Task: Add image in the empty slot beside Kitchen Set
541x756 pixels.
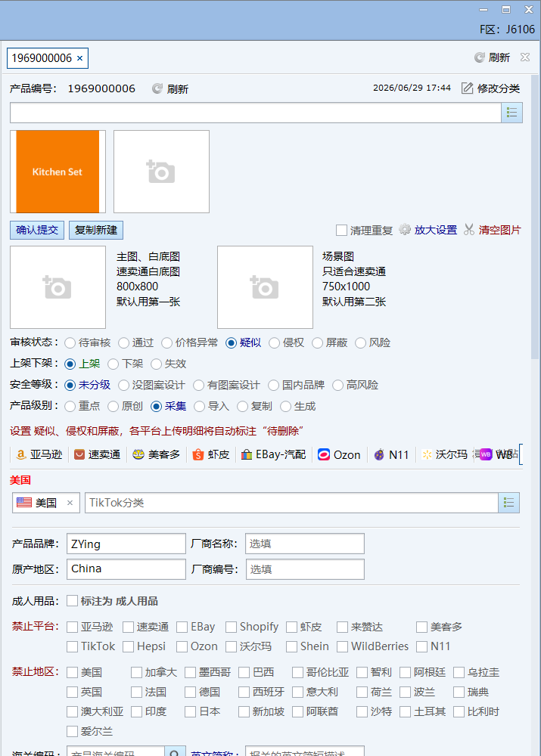Action: click(x=161, y=172)
